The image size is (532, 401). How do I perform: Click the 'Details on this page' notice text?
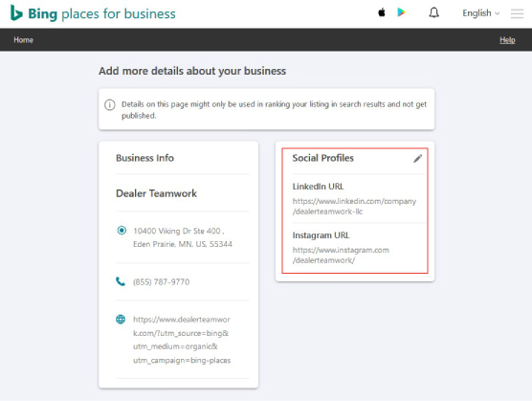(275, 110)
